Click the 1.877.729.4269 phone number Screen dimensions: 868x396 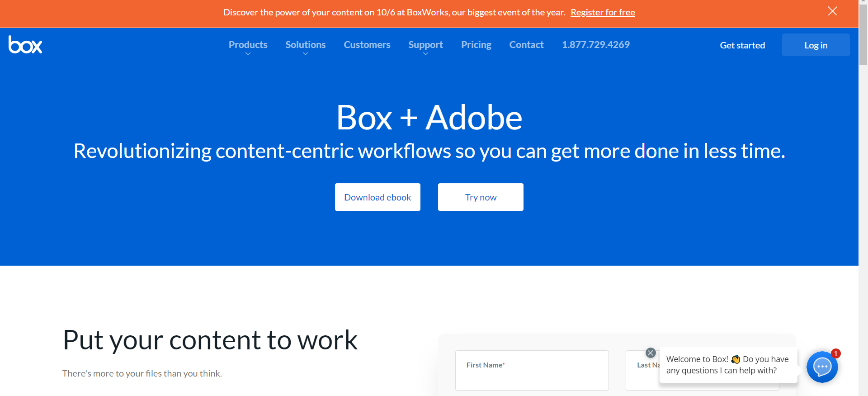(x=596, y=45)
